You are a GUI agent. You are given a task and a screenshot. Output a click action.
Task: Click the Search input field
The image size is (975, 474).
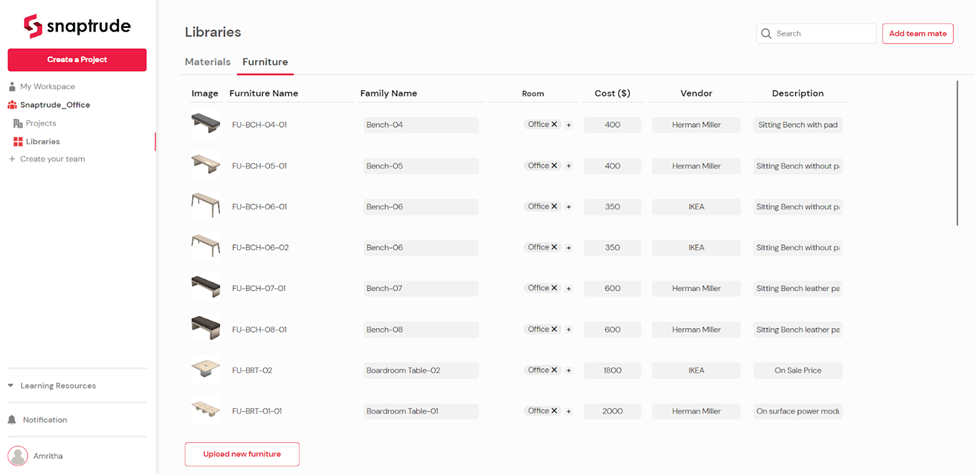click(816, 34)
